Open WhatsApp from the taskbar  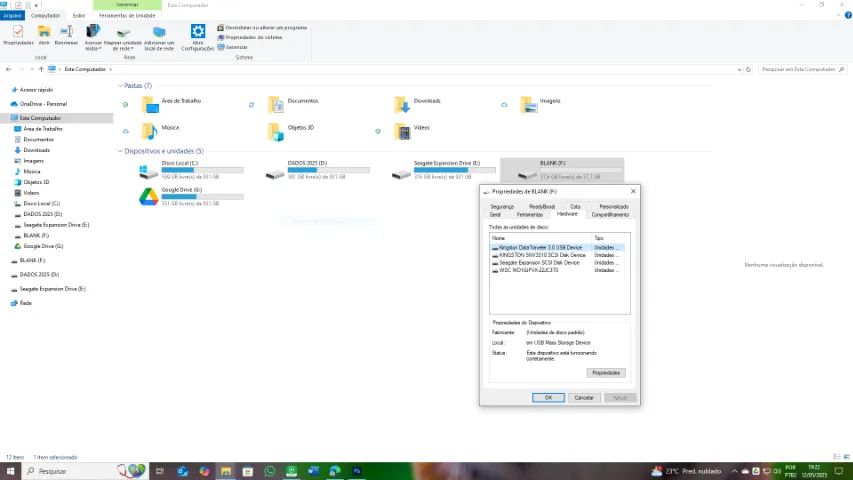[270, 471]
